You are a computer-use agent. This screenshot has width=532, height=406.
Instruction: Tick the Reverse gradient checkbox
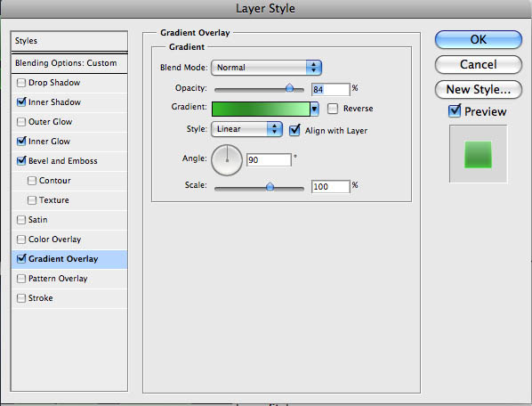pyautogui.click(x=333, y=109)
